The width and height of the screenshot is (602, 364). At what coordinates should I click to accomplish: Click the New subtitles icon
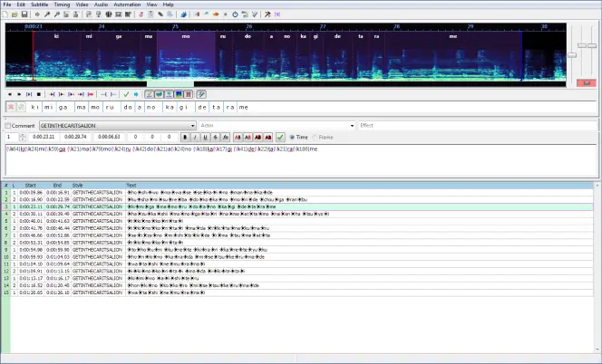coord(5,14)
